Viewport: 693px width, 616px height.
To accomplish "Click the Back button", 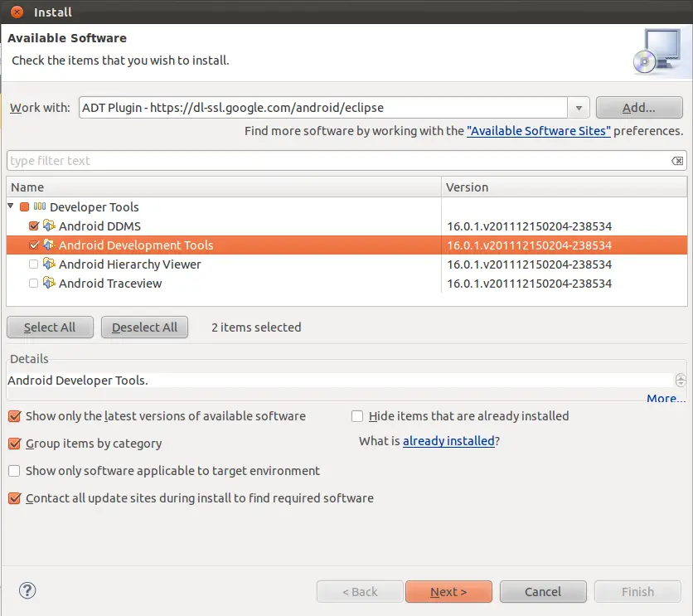I will tap(360, 592).
